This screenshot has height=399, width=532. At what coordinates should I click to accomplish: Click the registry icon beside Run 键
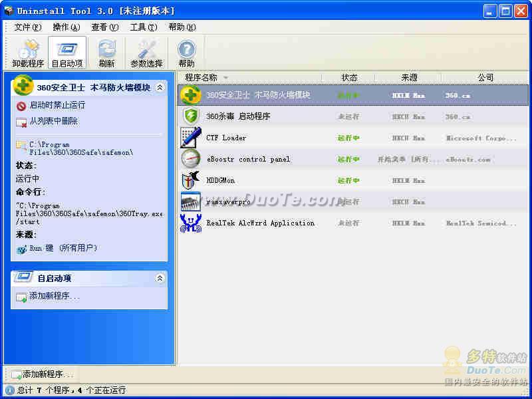pyautogui.click(x=21, y=250)
